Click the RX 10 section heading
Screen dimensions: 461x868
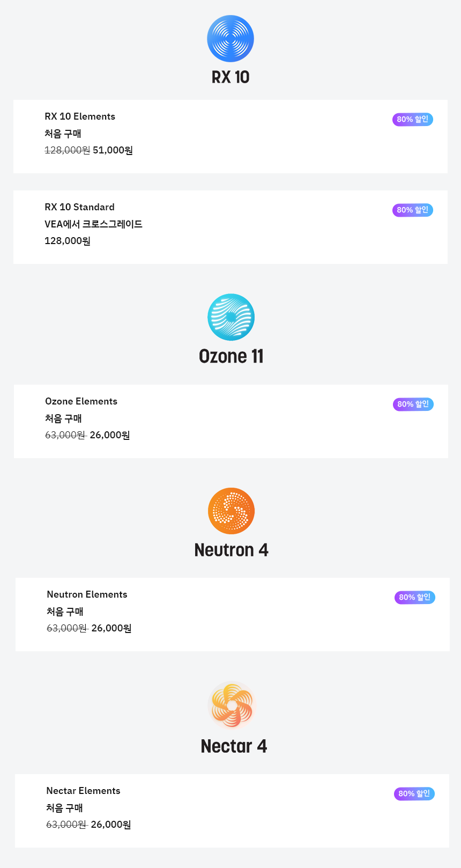[230, 77]
